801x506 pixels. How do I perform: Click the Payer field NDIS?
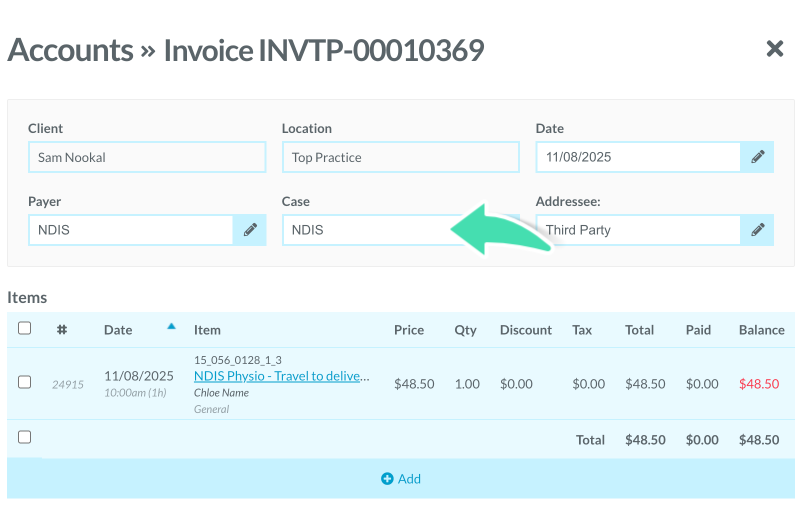point(131,230)
